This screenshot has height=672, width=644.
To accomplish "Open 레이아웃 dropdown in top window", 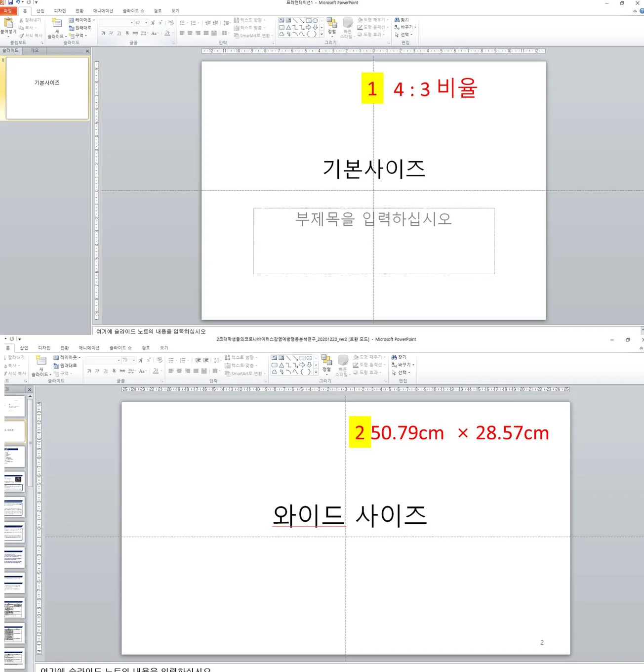I will [x=82, y=20].
